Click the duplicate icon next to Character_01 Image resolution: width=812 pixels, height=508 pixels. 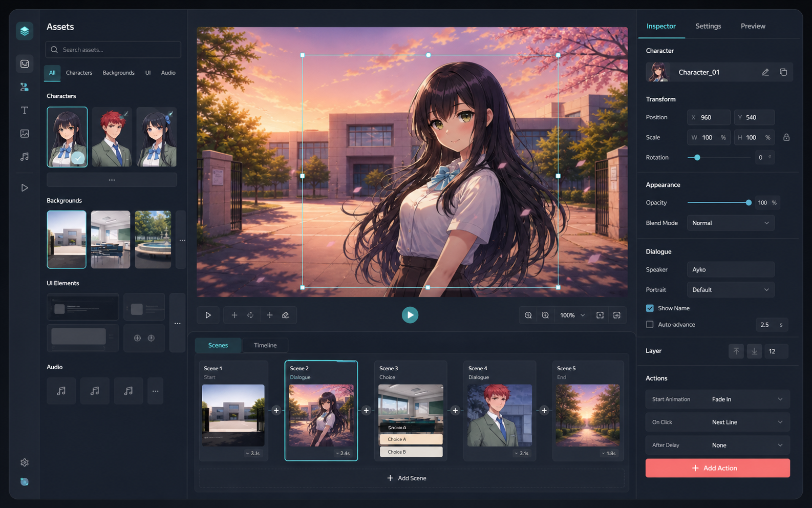[783, 72]
